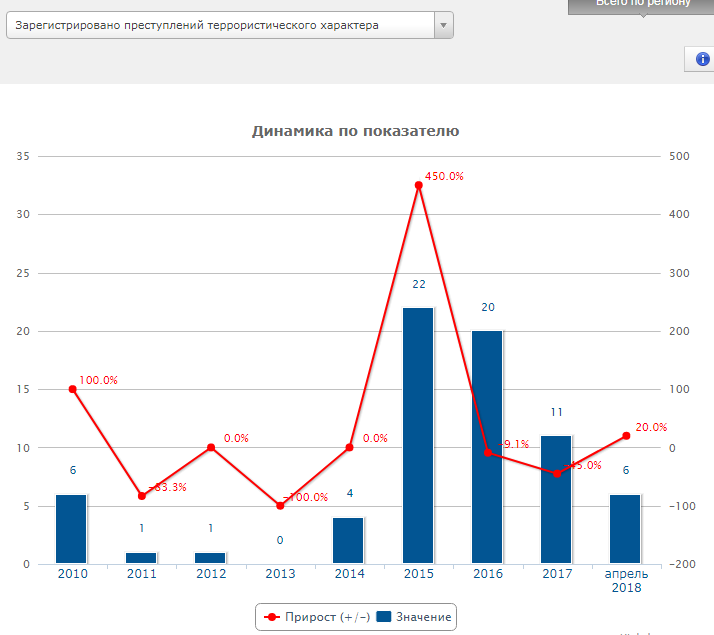714x635 pixels.
Task: Select the terrorism crimes indicator combo box
Action: tap(220, 26)
